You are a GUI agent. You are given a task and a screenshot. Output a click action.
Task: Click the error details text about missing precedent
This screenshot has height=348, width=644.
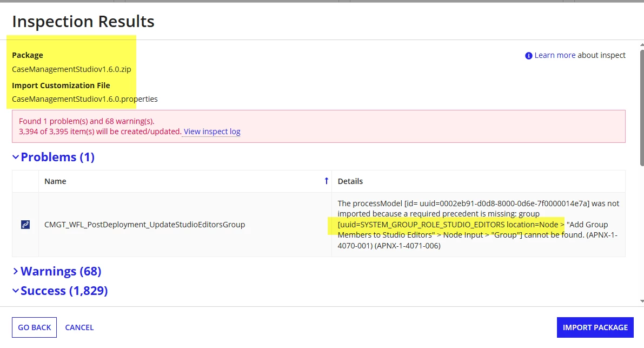[479, 224]
